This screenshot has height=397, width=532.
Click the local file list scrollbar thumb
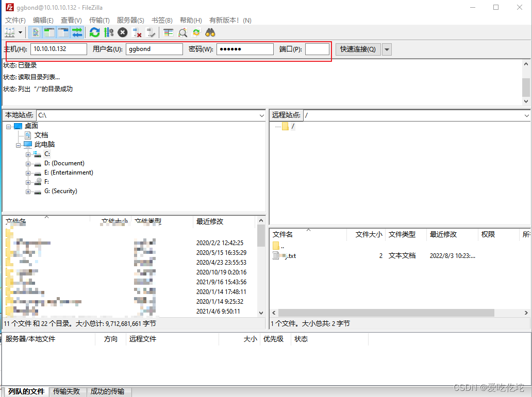point(261,235)
